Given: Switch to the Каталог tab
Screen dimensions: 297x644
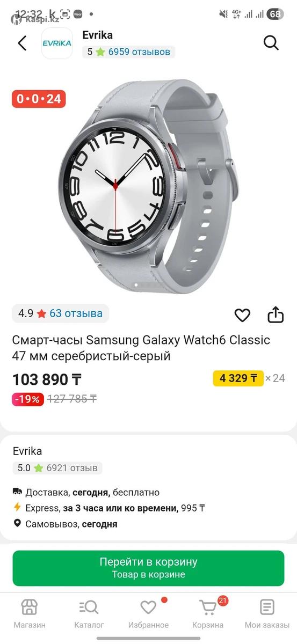Looking at the screenshot, I should point(89,614).
